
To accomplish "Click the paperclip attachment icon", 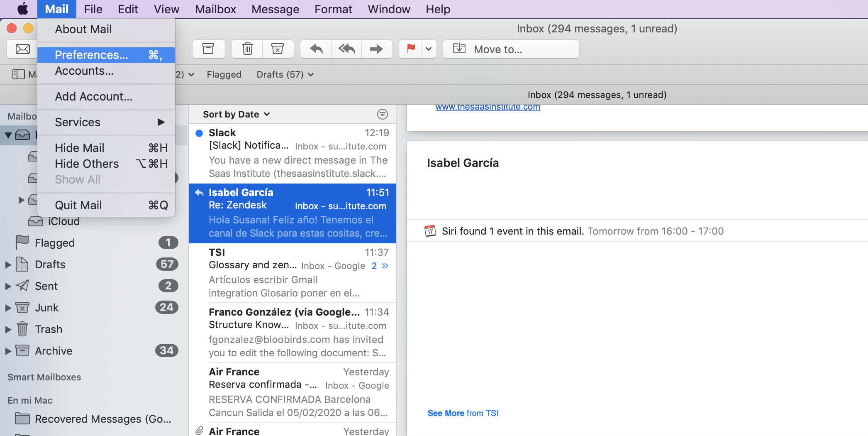I will coord(200,431).
